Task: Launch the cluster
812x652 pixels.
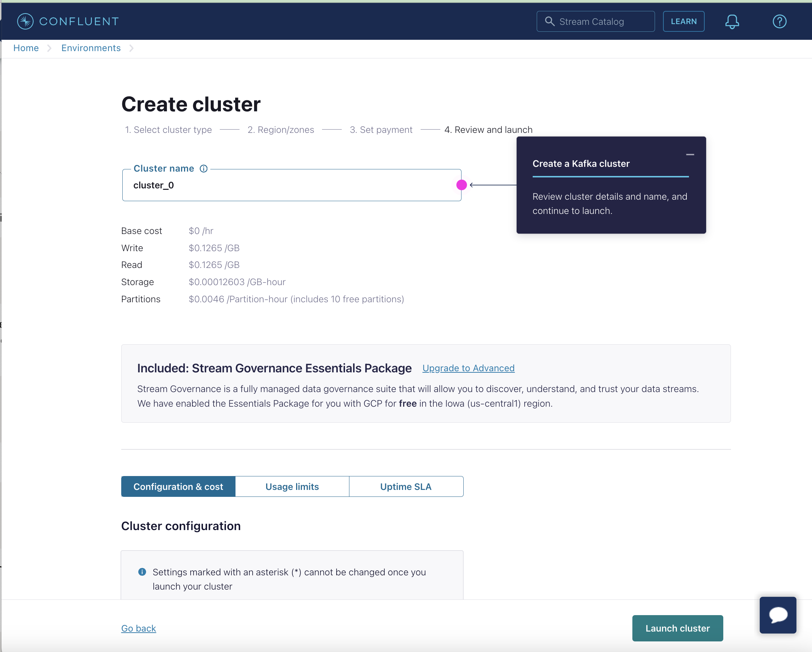Action: pyautogui.click(x=678, y=628)
